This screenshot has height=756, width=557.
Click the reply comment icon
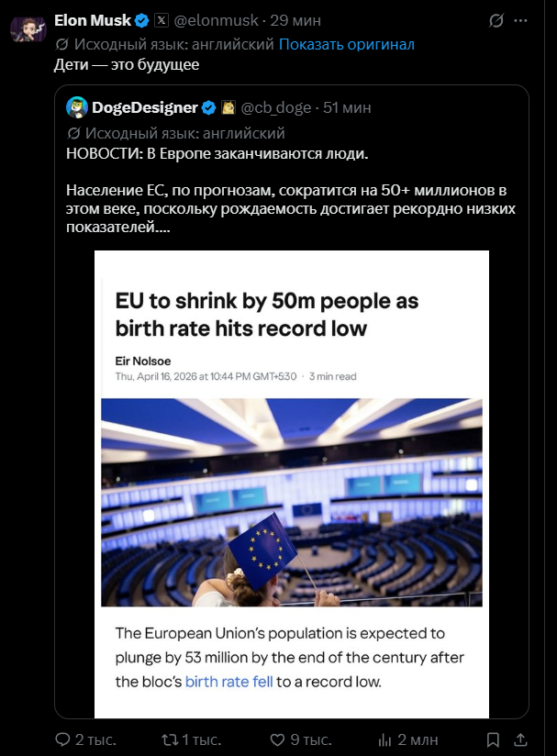tap(63, 739)
